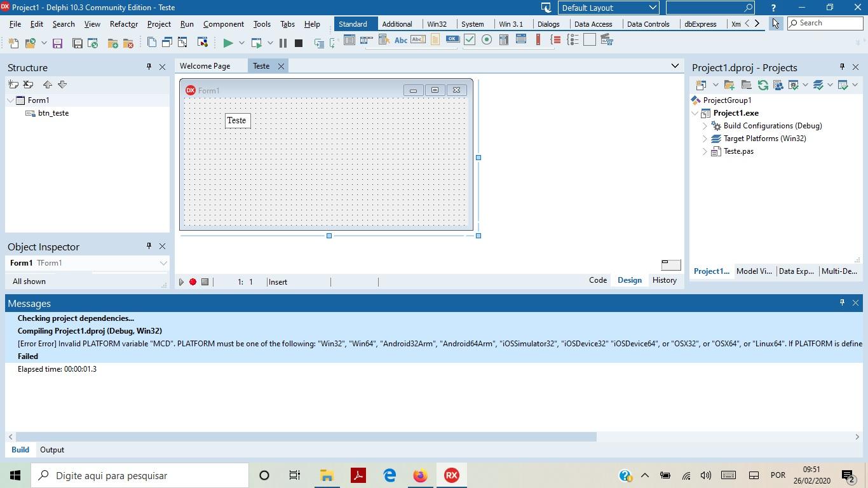Click the Pause program icon
Image resolution: width=868 pixels, height=488 pixels.
coord(283,43)
